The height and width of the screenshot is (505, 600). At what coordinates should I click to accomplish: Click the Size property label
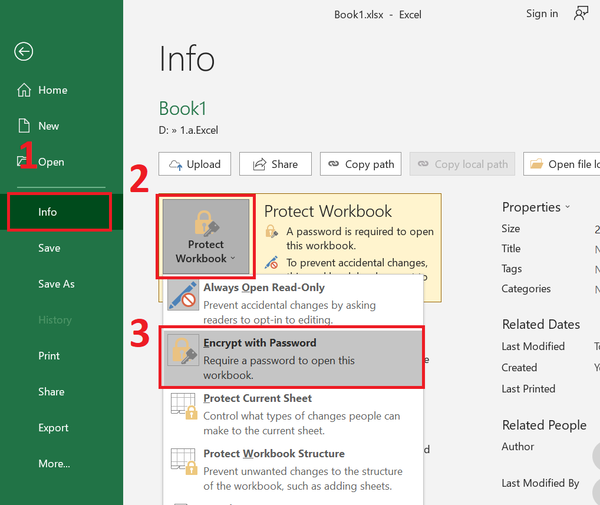pyautogui.click(x=511, y=229)
